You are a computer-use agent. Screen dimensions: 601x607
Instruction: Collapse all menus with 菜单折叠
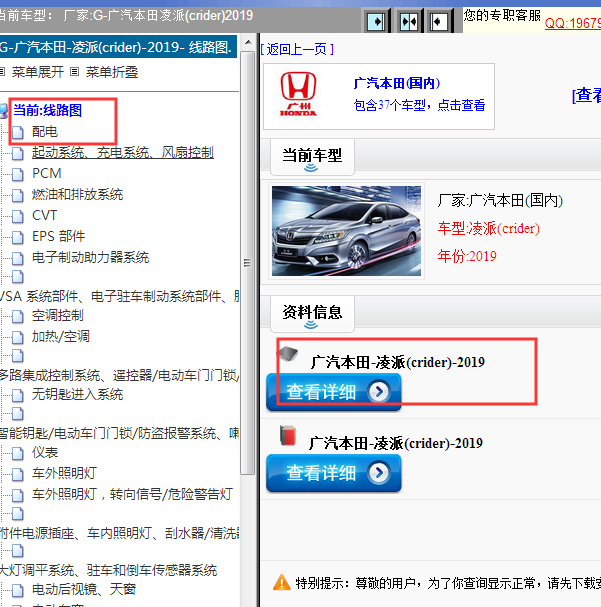(x=111, y=72)
